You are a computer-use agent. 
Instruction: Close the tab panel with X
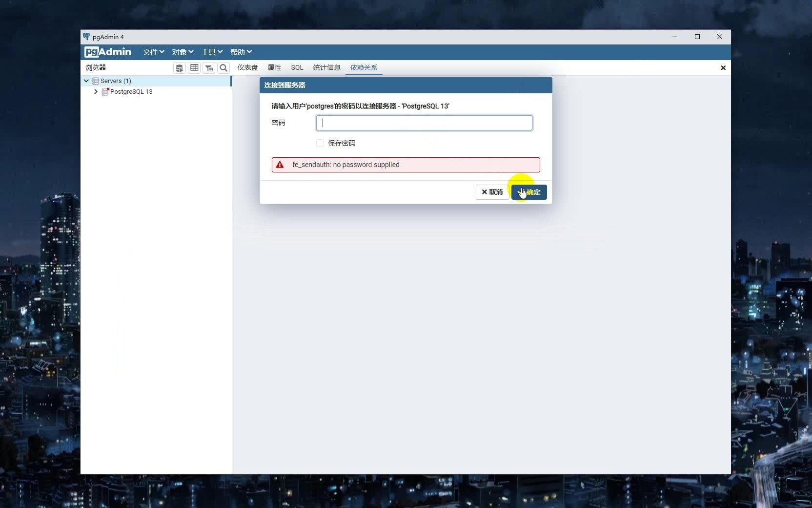[x=723, y=68]
